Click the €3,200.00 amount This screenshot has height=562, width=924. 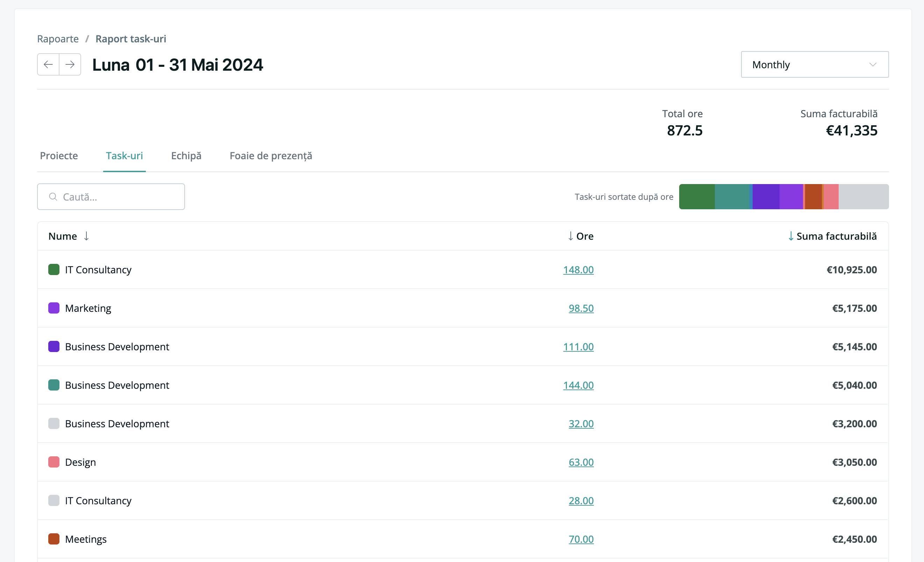click(x=855, y=423)
